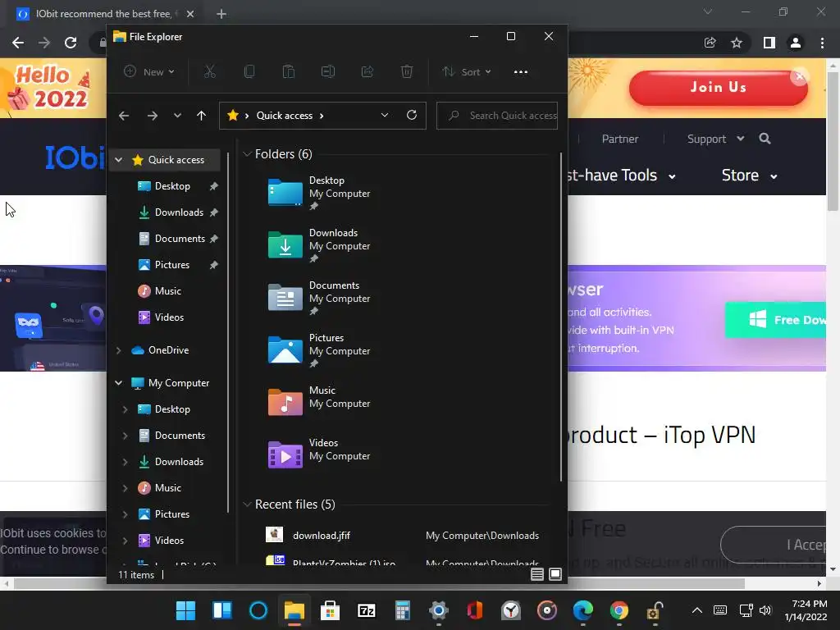
Task: Expand the OneDrive tree node
Action: (119, 349)
